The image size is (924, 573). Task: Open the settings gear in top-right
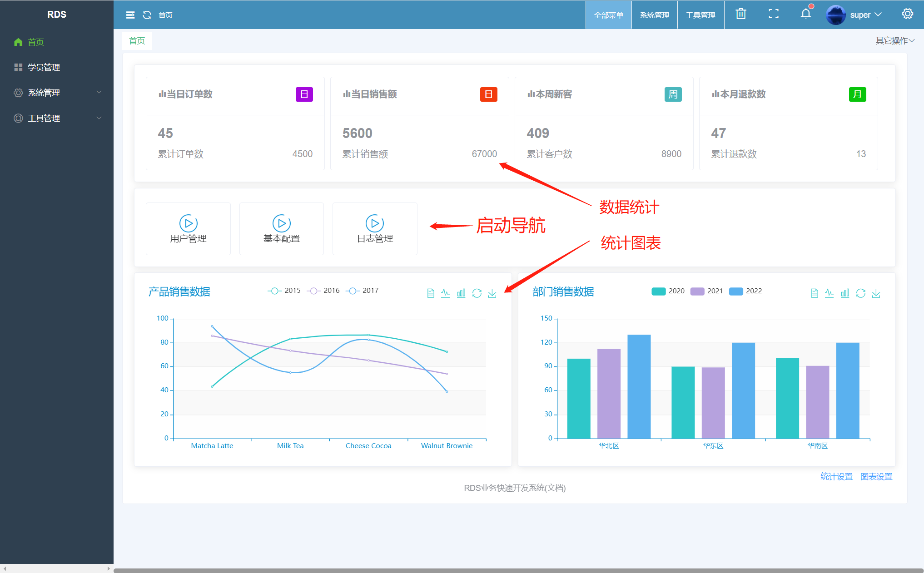pyautogui.click(x=907, y=14)
